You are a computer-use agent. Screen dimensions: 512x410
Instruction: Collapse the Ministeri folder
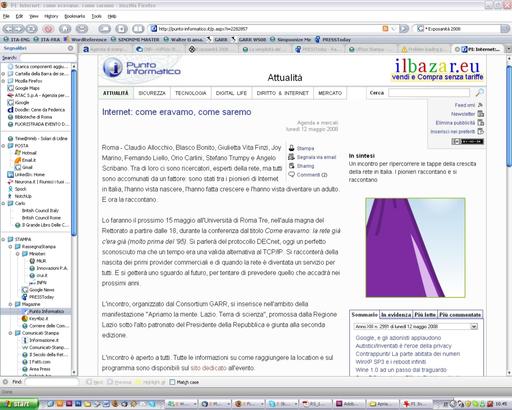coord(17,254)
